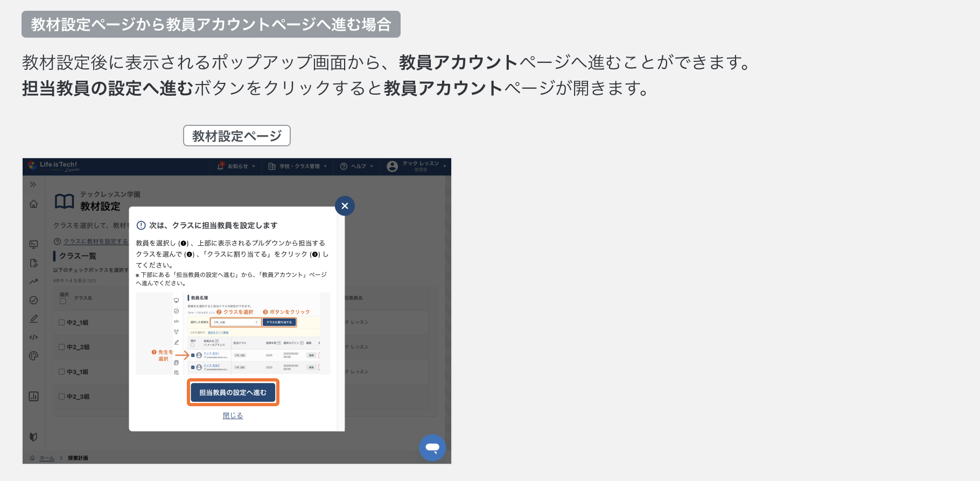Open the sidebar bar chart icon
The width and height of the screenshot is (980, 481).
pos(33,397)
